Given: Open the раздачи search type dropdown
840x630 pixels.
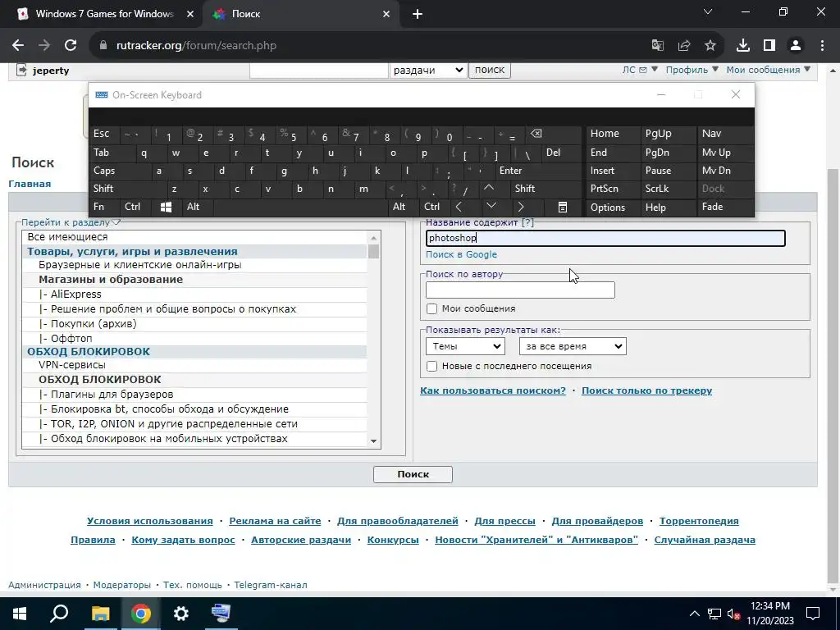Looking at the screenshot, I should [x=427, y=70].
